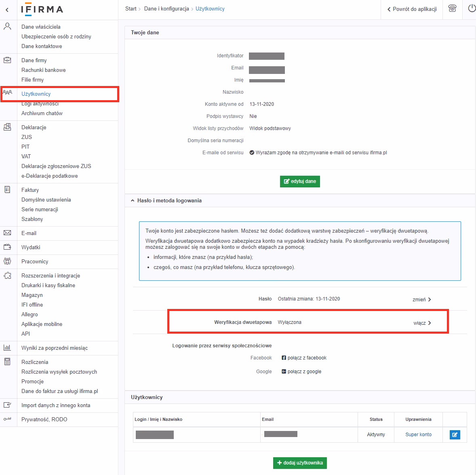Click the e-mail consent checkmark

click(x=252, y=153)
